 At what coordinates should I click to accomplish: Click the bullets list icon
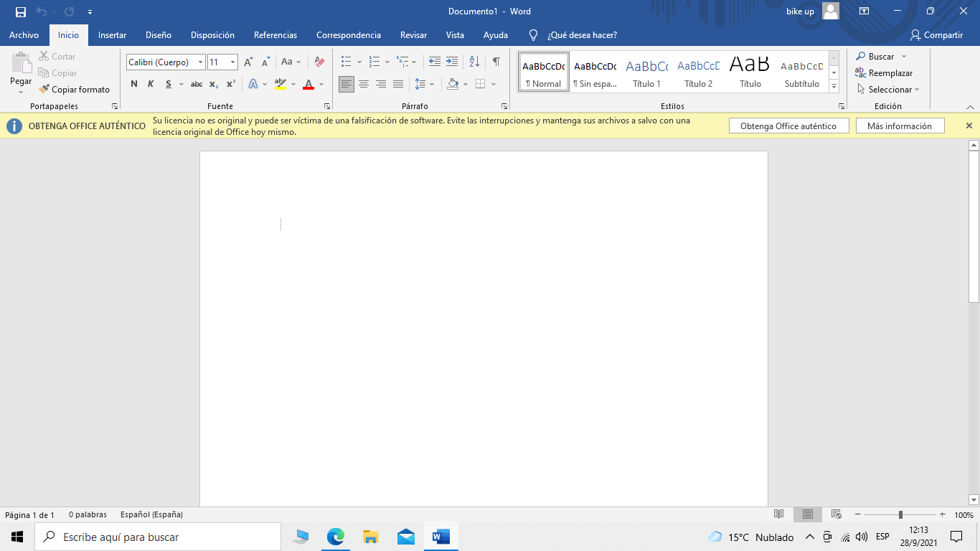(347, 62)
